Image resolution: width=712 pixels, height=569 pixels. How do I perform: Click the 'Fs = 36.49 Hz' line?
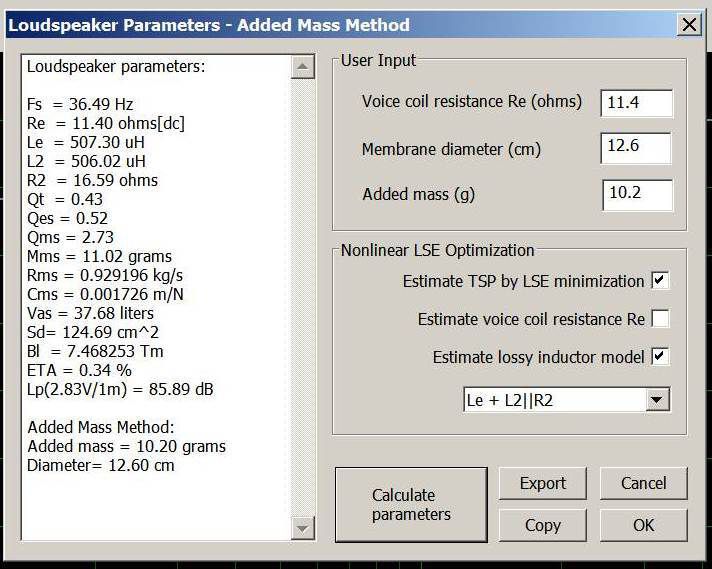pyautogui.click(x=80, y=104)
